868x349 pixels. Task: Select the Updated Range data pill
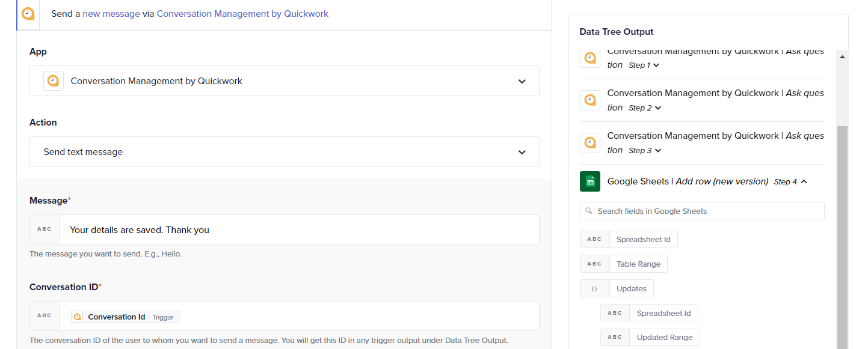tap(650, 338)
